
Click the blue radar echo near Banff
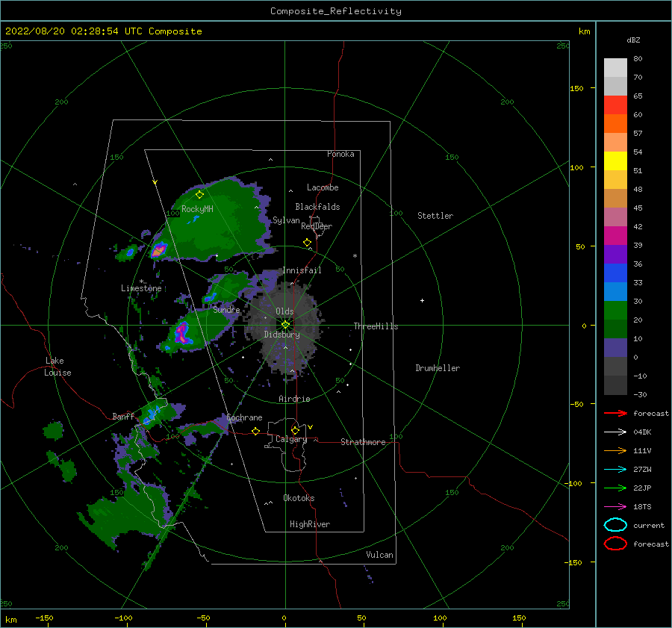click(151, 415)
